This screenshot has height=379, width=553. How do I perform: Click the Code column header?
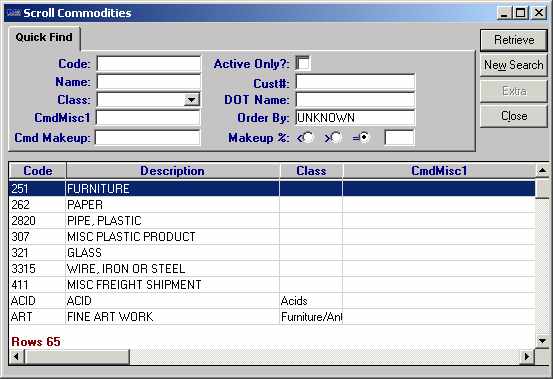[x=38, y=171]
